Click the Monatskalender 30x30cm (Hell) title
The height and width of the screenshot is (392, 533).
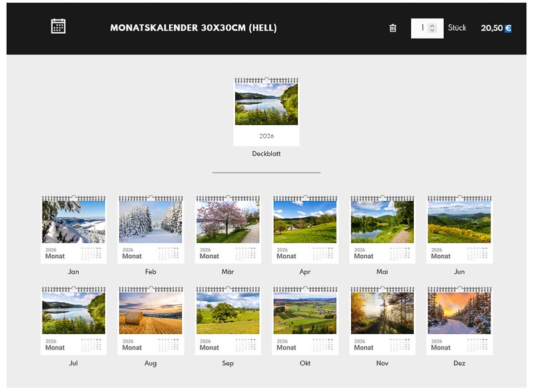point(193,28)
